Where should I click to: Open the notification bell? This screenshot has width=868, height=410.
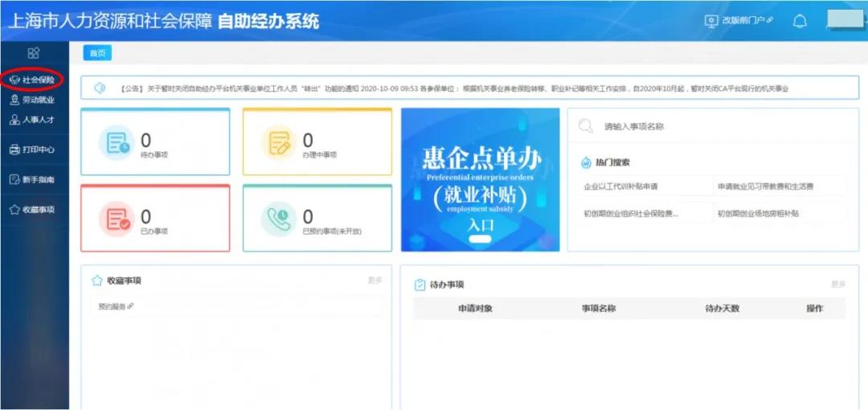pos(800,22)
